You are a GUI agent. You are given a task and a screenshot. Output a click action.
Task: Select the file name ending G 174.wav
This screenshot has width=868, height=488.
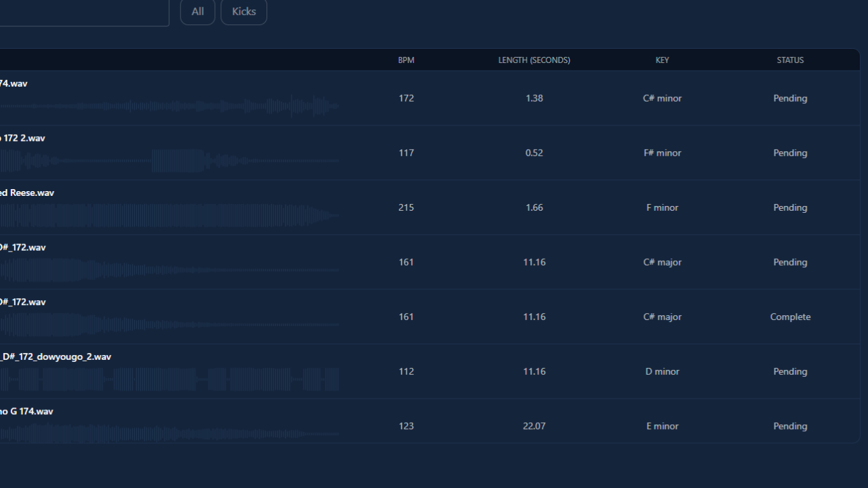tap(26, 411)
